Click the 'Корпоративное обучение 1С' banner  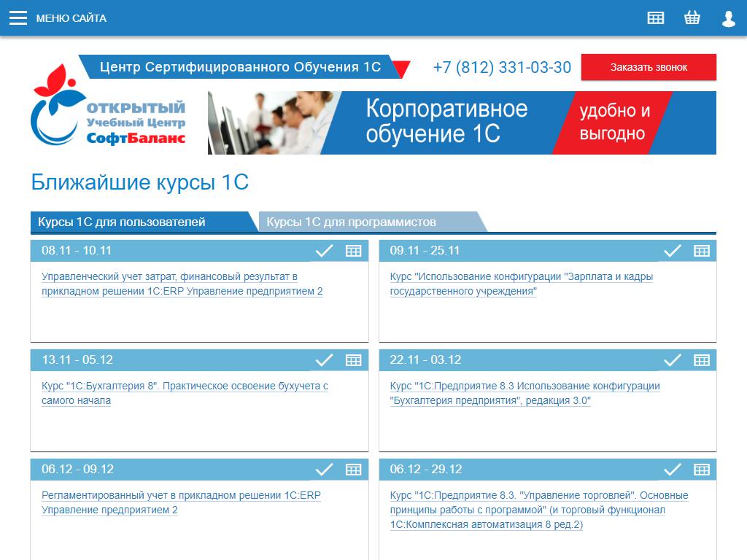(x=462, y=122)
